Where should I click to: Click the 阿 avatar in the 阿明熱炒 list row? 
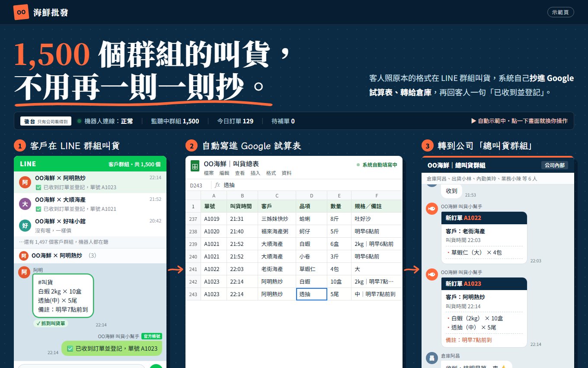[x=25, y=183]
